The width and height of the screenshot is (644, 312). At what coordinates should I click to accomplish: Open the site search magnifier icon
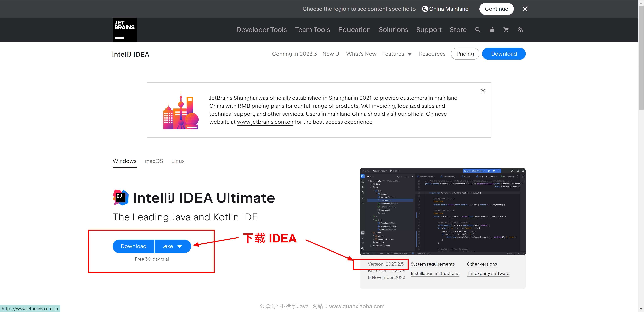(x=478, y=30)
